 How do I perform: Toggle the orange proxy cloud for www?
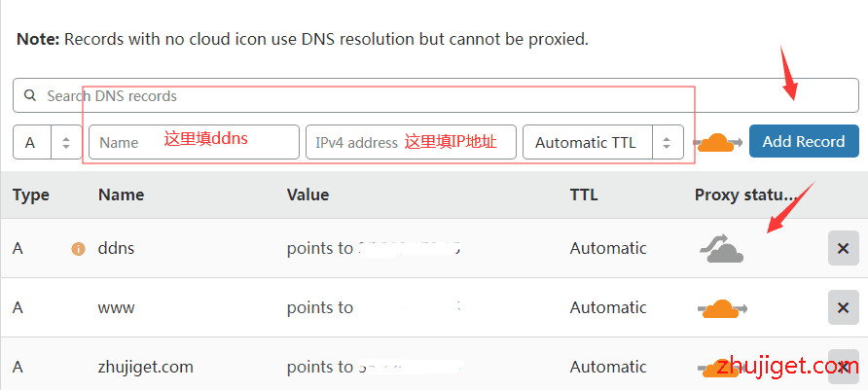point(721,309)
